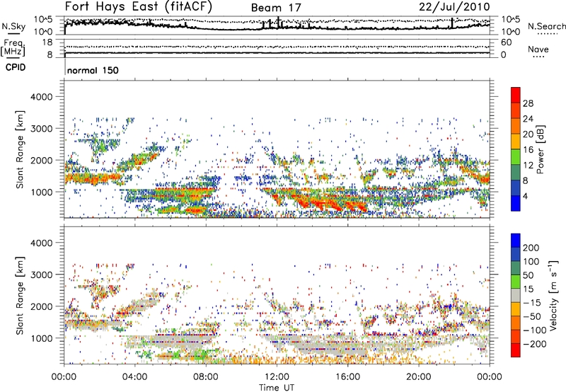Click the '16:00' time tick label
Image resolution: width=566 pixels, height=392 pixels.
(347, 377)
